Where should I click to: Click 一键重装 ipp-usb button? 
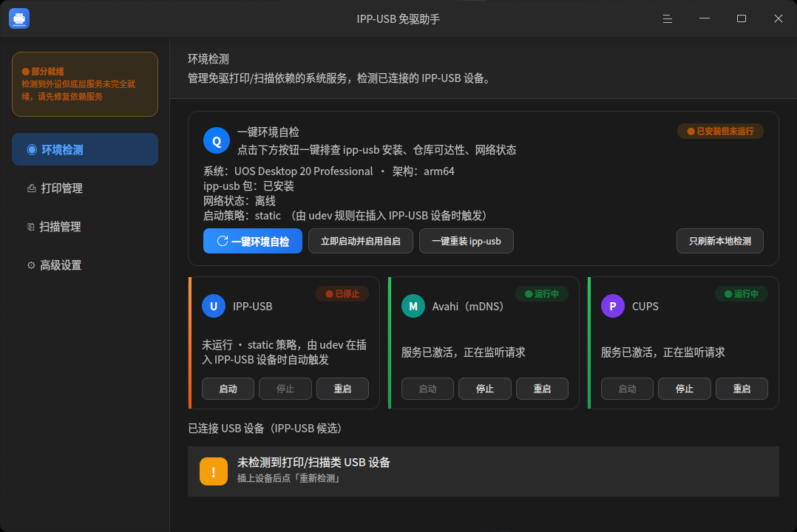(466, 241)
